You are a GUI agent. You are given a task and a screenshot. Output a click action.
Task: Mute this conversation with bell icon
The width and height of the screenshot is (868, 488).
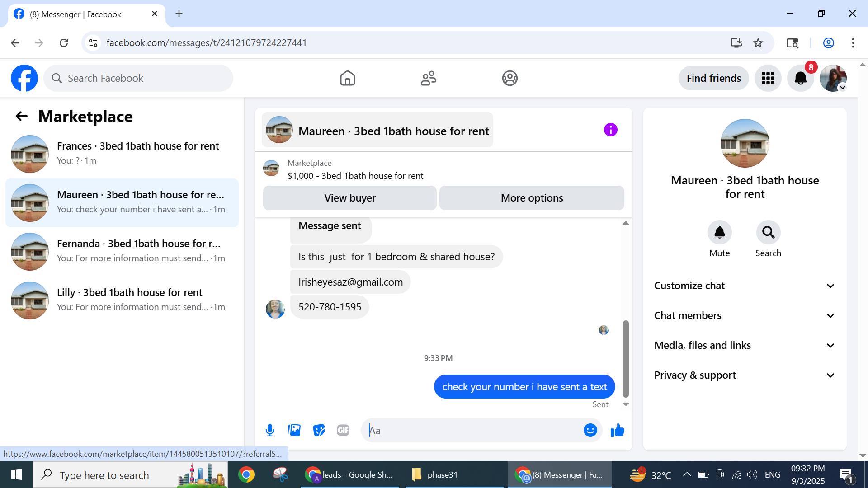(719, 232)
